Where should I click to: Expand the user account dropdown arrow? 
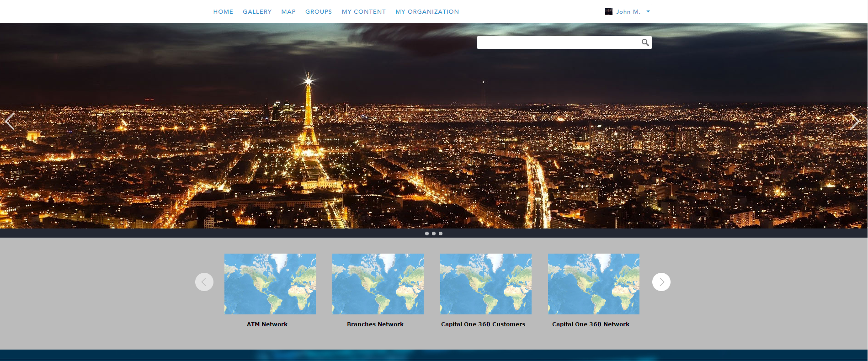coord(648,12)
